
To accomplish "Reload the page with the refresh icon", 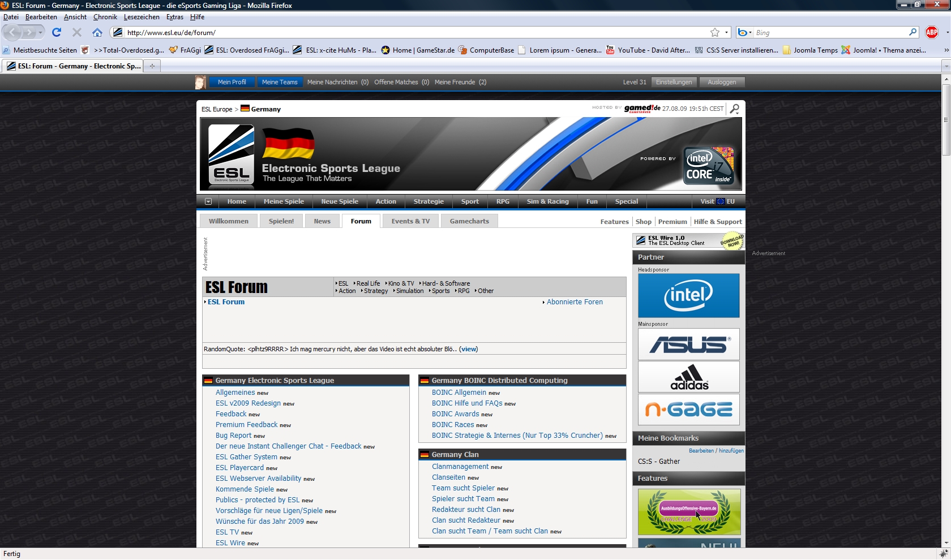I will point(57,32).
